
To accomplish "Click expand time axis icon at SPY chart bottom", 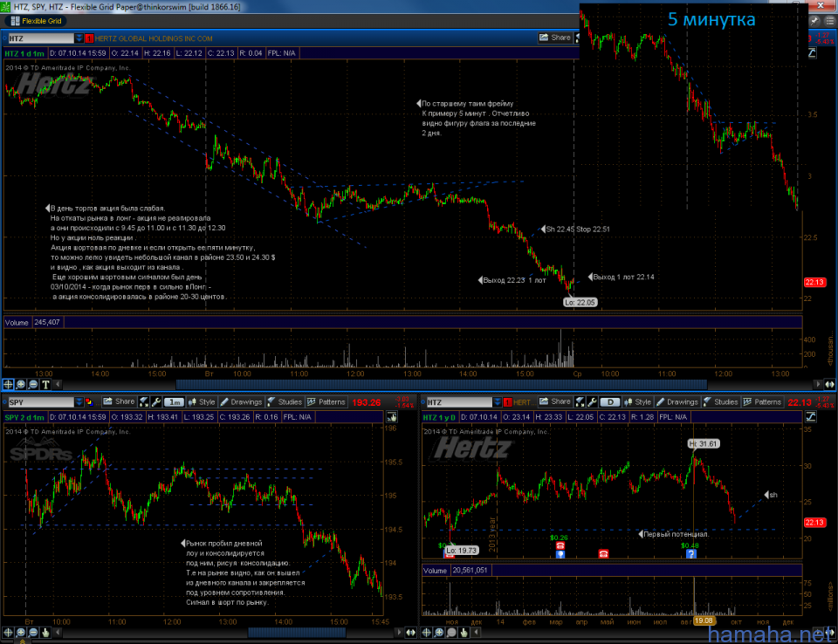I will pyautogui.click(x=410, y=633).
